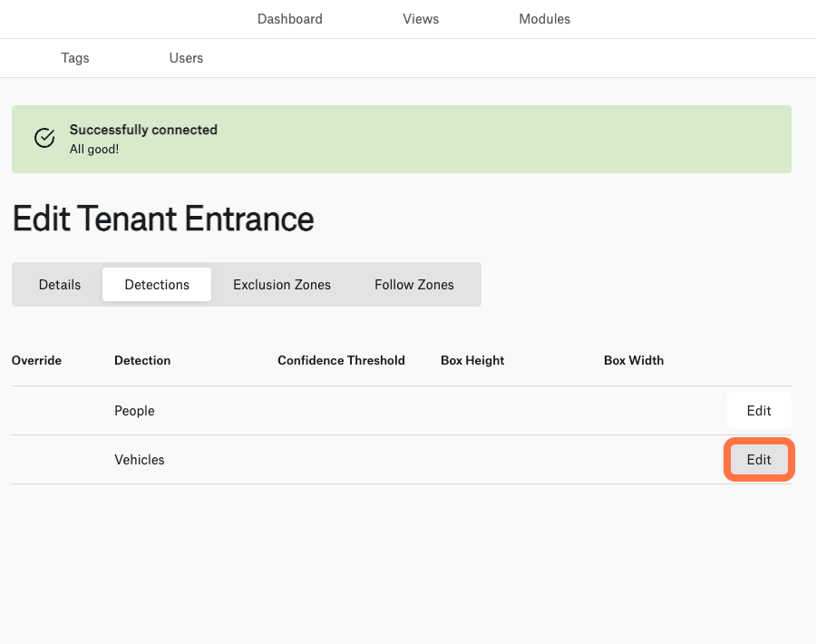Image resolution: width=816 pixels, height=644 pixels.
Task: Edit the Vehicles detection settings
Action: coord(759,460)
